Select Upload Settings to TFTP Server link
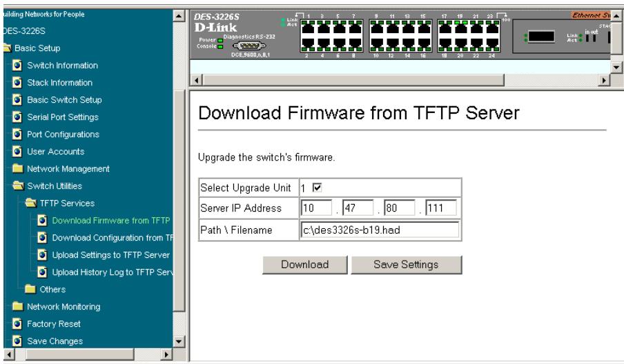624x364 pixels. 111,254
